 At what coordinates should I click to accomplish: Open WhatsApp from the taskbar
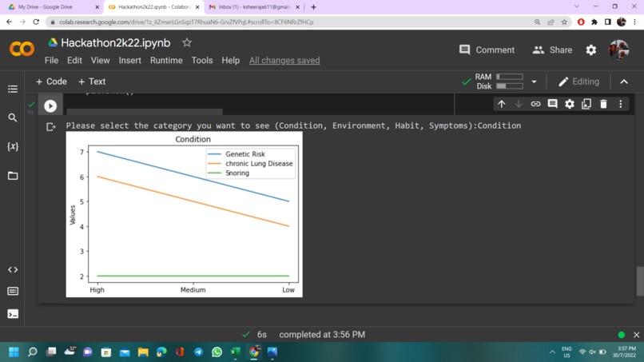coord(217,352)
